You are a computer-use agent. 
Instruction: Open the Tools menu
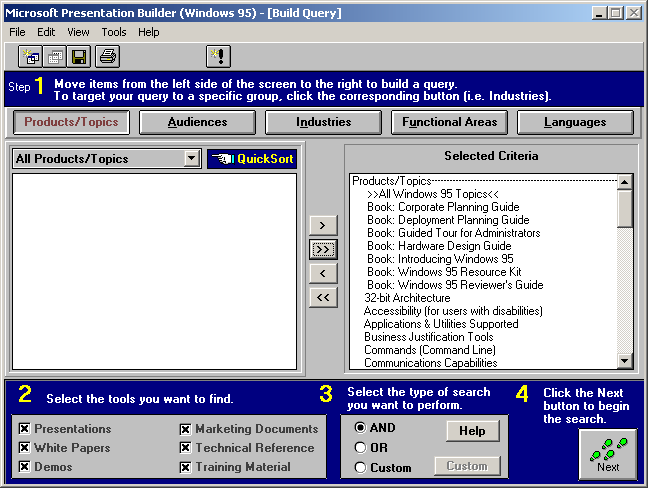click(114, 32)
